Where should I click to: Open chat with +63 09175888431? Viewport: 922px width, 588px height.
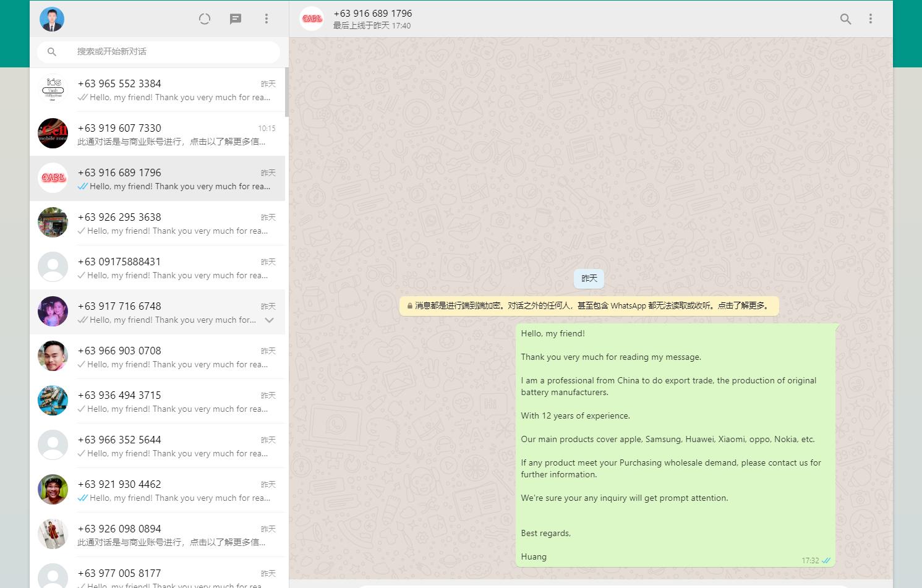[x=158, y=268]
